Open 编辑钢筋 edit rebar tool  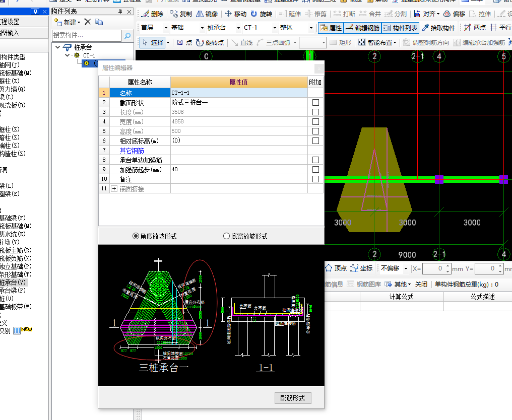coord(362,28)
